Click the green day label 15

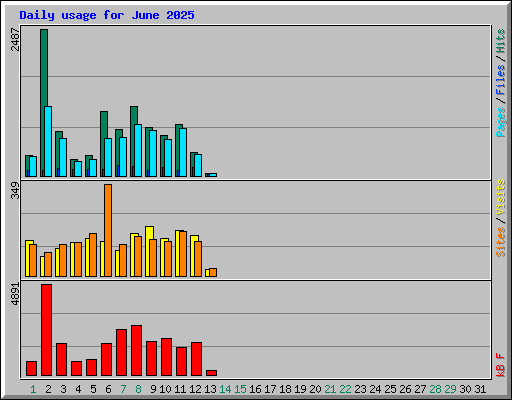tap(240, 389)
